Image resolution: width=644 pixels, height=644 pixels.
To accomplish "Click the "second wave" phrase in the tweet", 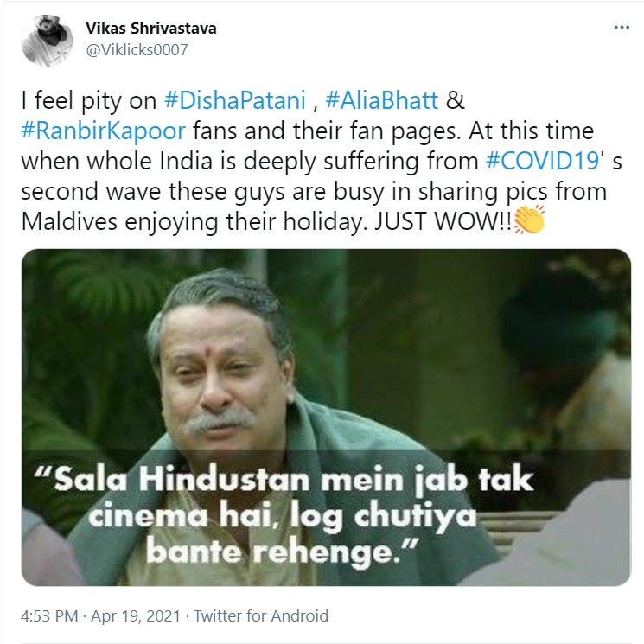I will pos(91,191).
